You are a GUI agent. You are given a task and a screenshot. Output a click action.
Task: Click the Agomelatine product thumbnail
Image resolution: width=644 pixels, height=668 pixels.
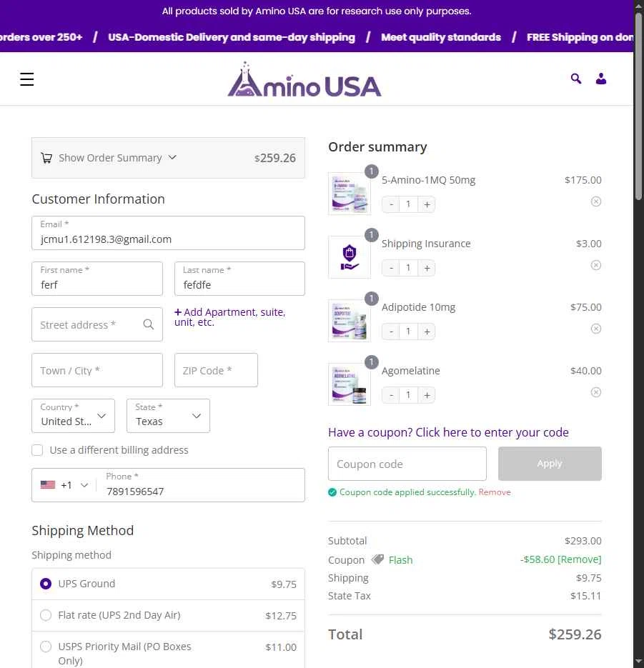(350, 384)
